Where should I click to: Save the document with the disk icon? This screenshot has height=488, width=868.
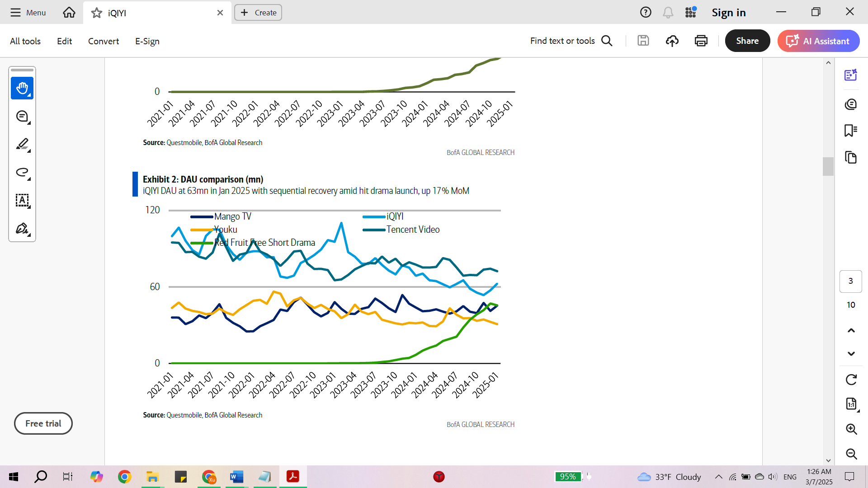click(x=643, y=41)
